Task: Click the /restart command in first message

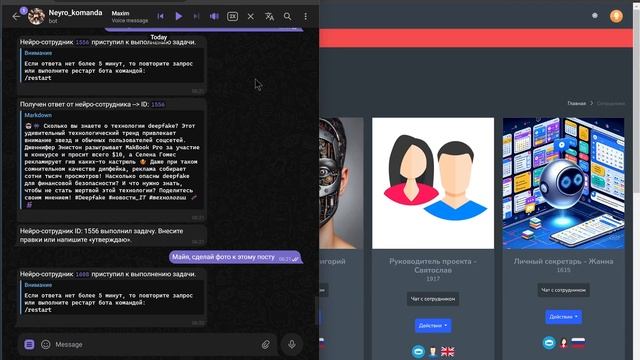Action: coord(38,78)
